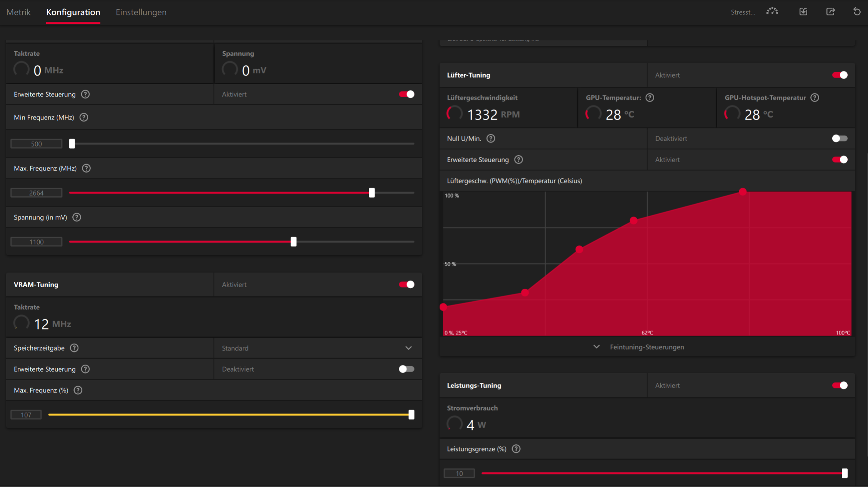The image size is (868, 487).
Task: Click the export profile icon
Action: (x=831, y=12)
